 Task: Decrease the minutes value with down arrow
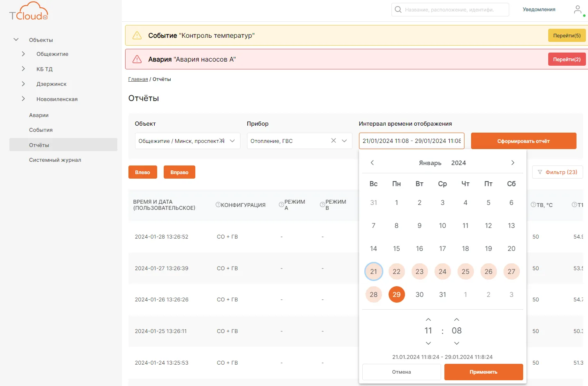(x=457, y=343)
